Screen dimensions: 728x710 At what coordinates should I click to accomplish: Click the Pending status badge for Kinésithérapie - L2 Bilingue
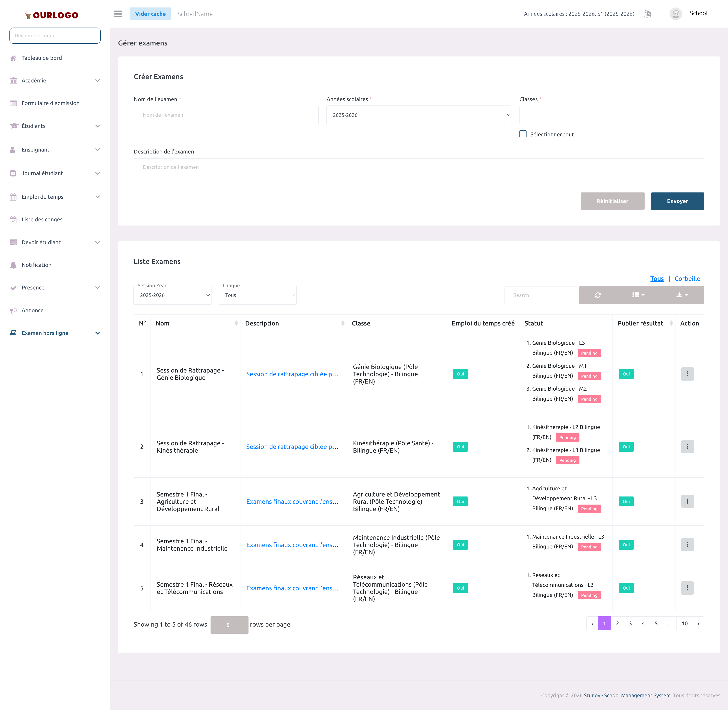point(567,437)
